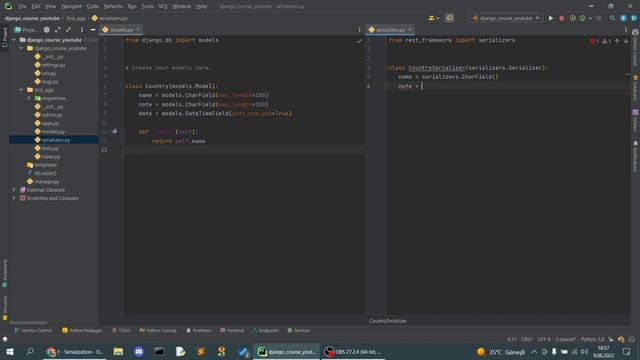This screenshot has height=360, width=640.
Task: Open the VCS menu
Action: (x=163, y=7)
